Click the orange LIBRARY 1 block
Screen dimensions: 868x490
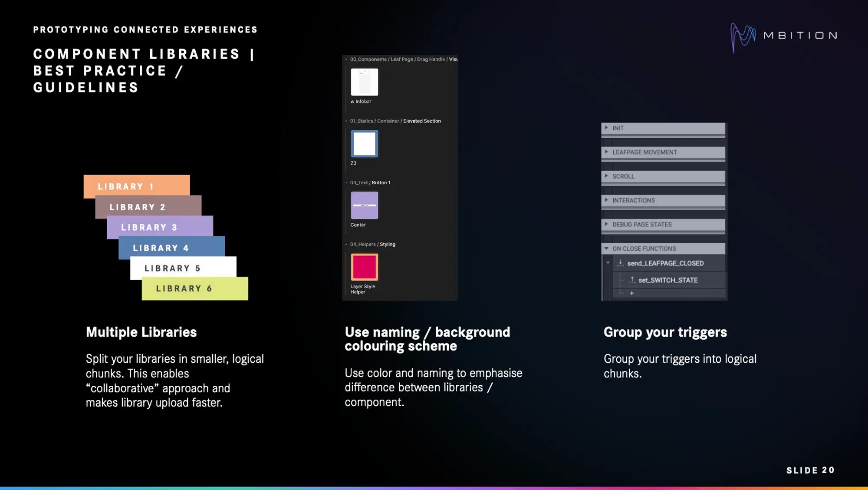(x=136, y=184)
